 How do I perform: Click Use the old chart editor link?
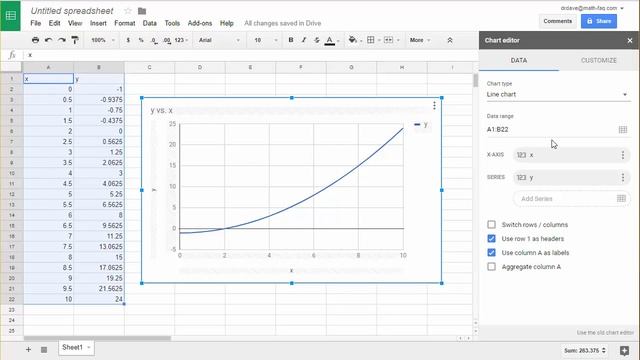[x=605, y=333]
